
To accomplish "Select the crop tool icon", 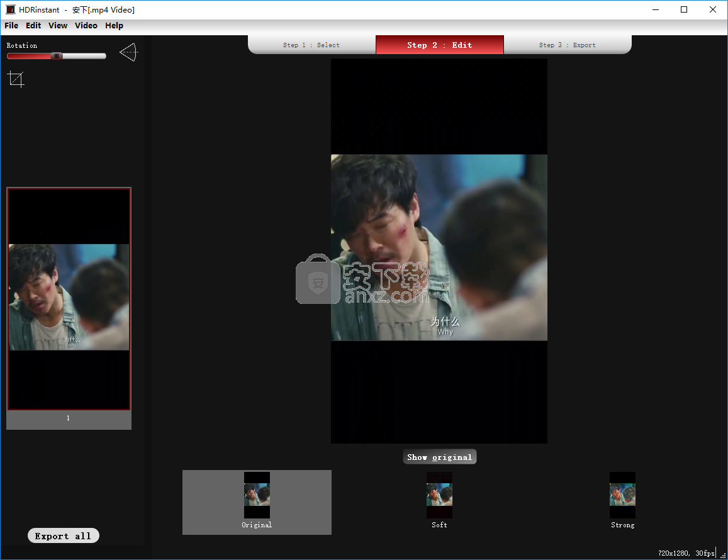I will click(16, 79).
